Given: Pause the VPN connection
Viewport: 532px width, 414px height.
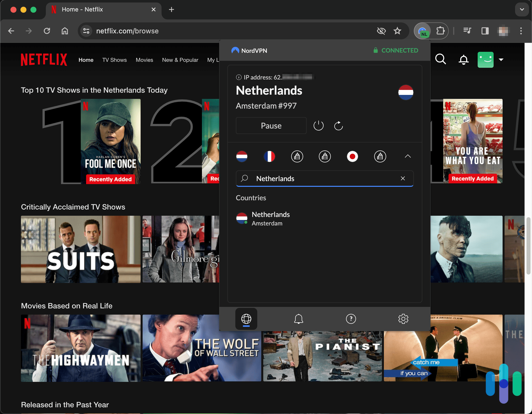Looking at the screenshot, I should tap(271, 126).
